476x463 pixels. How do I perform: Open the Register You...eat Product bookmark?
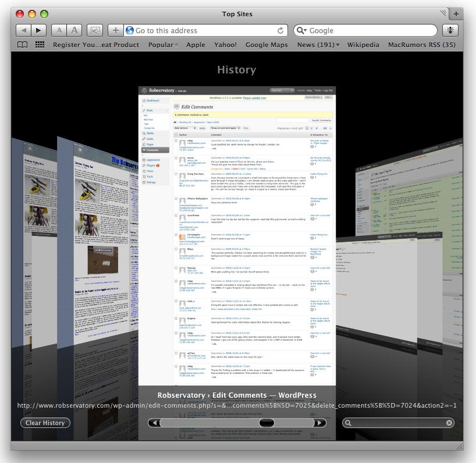click(96, 45)
